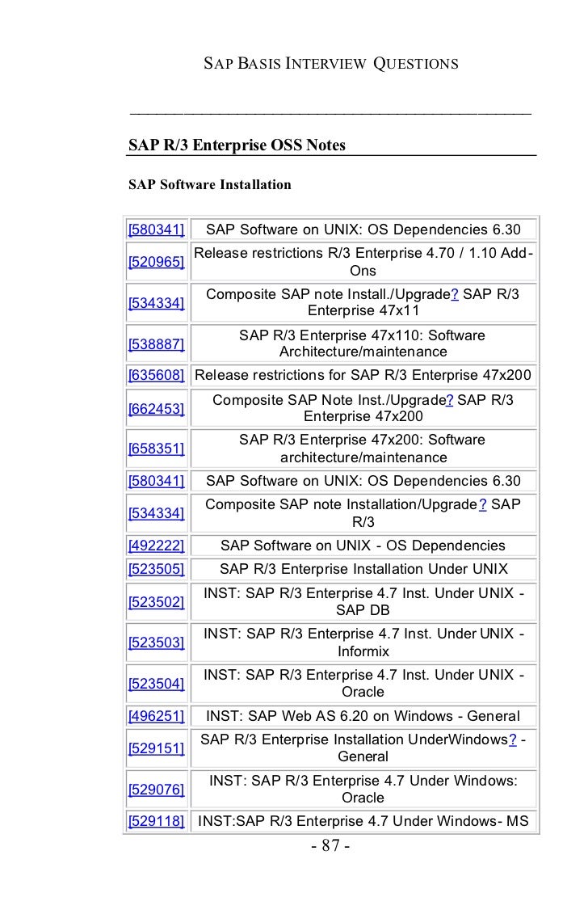Viewport: 588px width, 910px height.
Task: Open note link [523503] for Informix
Action: point(156,642)
